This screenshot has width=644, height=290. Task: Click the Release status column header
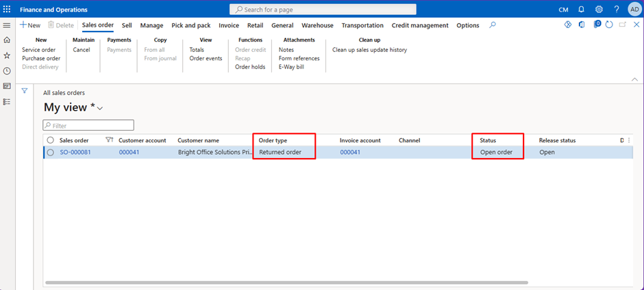tap(557, 140)
